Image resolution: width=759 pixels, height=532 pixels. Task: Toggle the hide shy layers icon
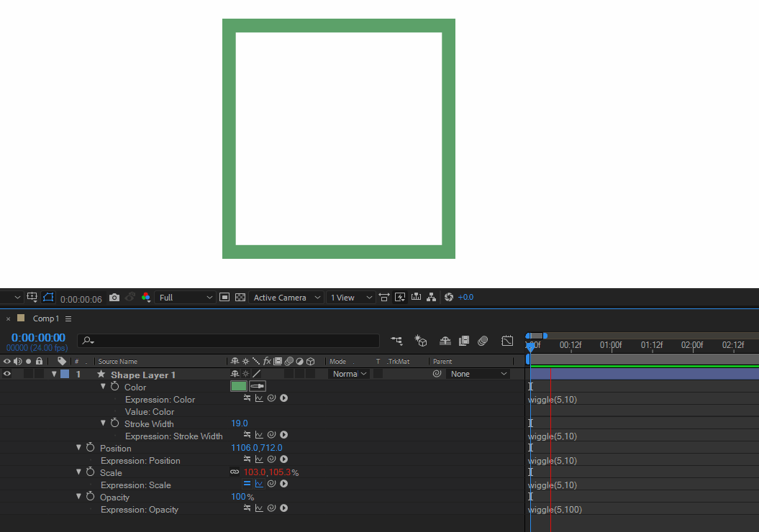coord(445,341)
